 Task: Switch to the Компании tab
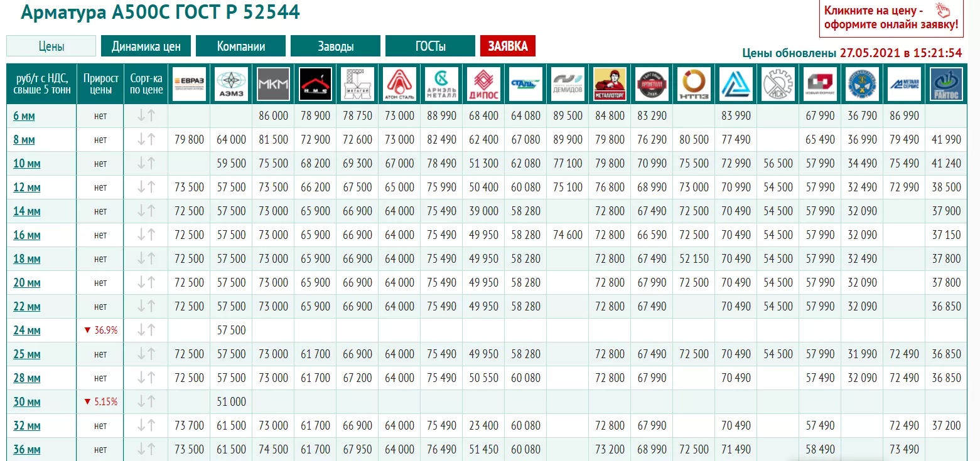[x=240, y=46]
